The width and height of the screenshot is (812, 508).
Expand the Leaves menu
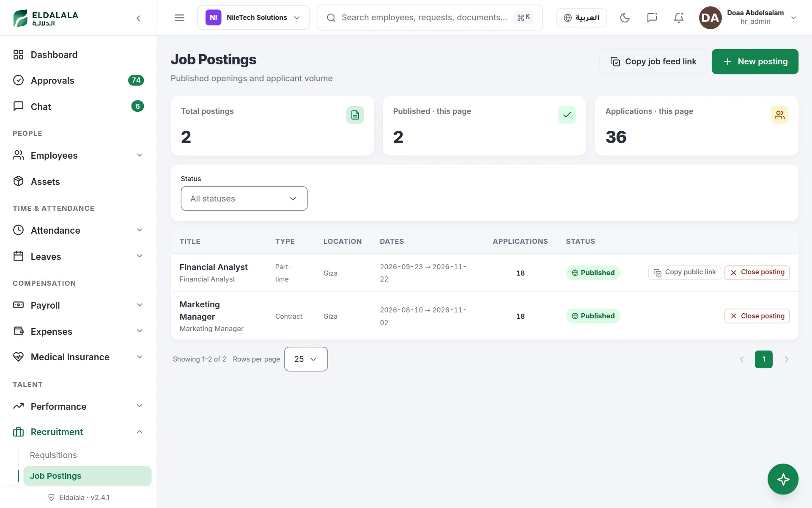pyautogui.click(x=78, y=257)
